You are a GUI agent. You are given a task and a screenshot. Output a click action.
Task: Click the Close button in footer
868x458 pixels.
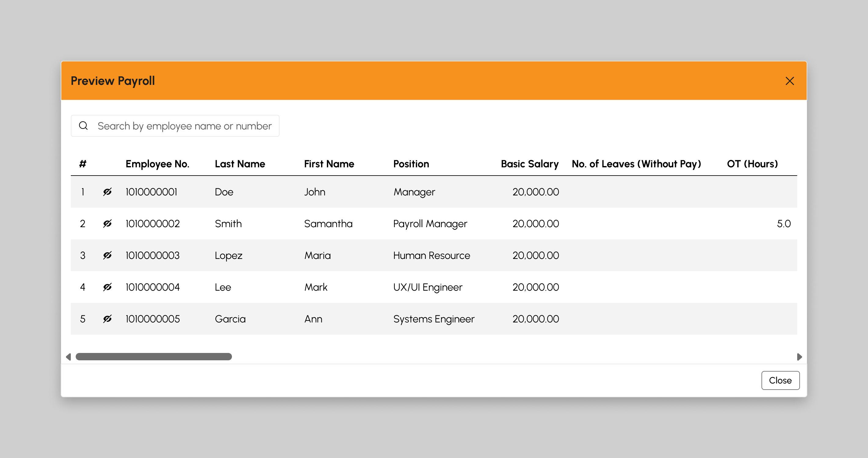(780, 380)
